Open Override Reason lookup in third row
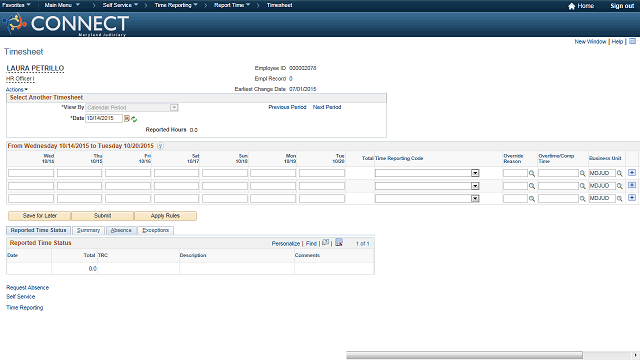640x360 pixels. pyautogui.click(x=532, y=199)
